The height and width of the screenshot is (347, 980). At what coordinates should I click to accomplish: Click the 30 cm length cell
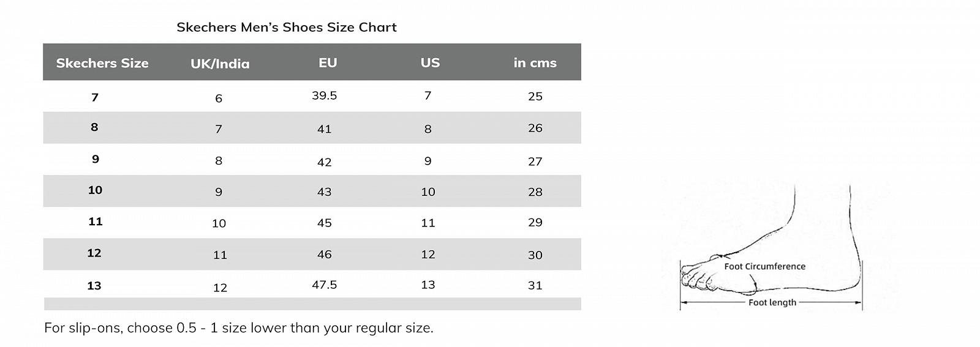(535, 255)
